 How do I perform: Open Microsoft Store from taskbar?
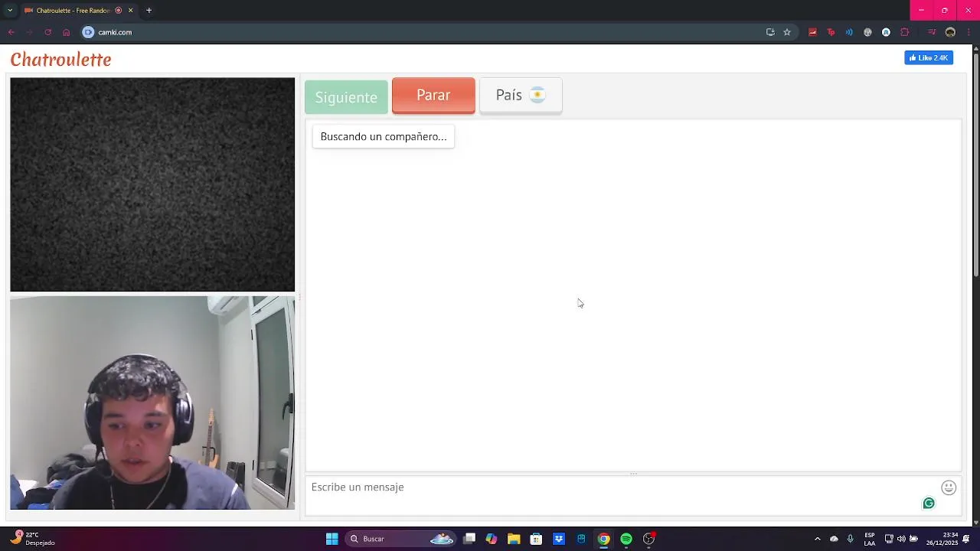point(536,539)
